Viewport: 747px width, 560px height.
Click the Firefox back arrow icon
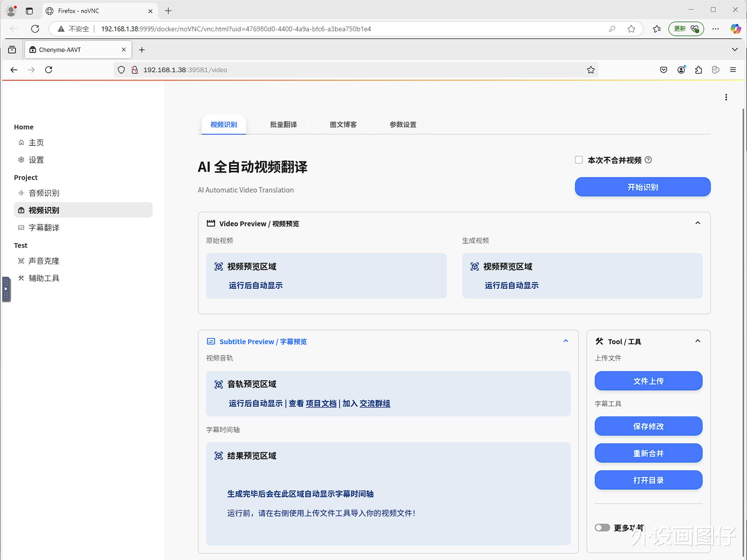tap(14, 70)
